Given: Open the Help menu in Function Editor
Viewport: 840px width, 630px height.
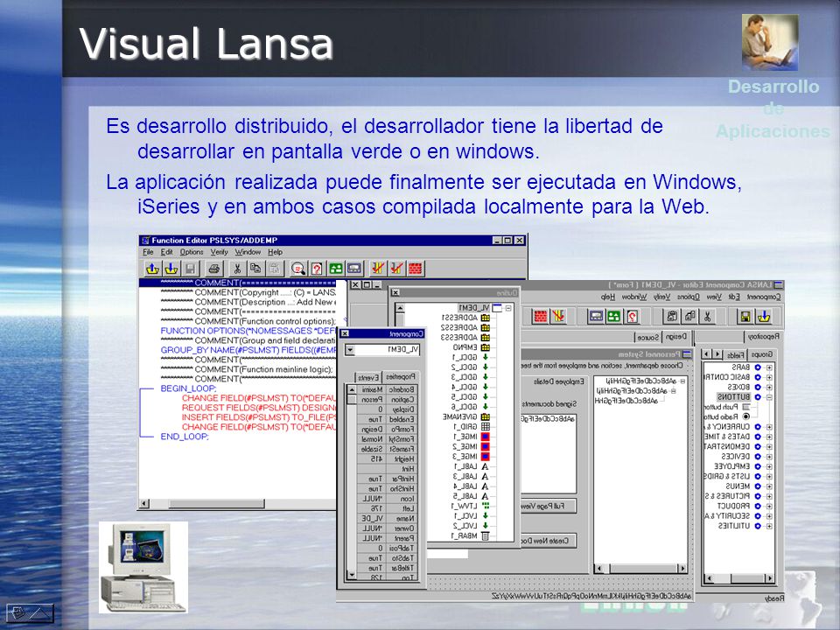Looking at the screenshot, I should pos(275,252).
